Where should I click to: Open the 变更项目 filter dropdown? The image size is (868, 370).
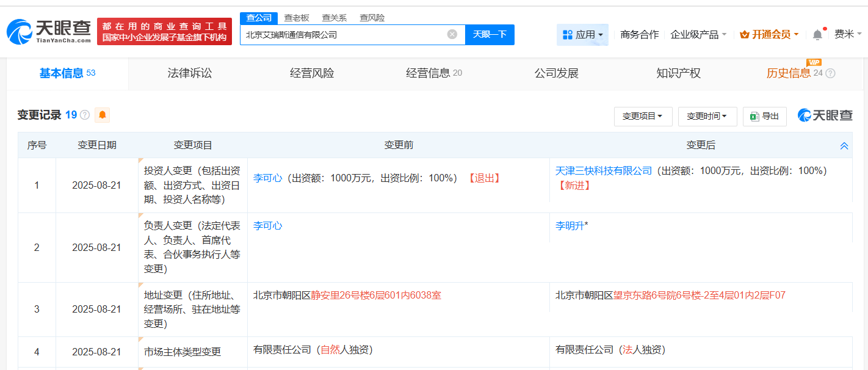click(x=643, y=117)
